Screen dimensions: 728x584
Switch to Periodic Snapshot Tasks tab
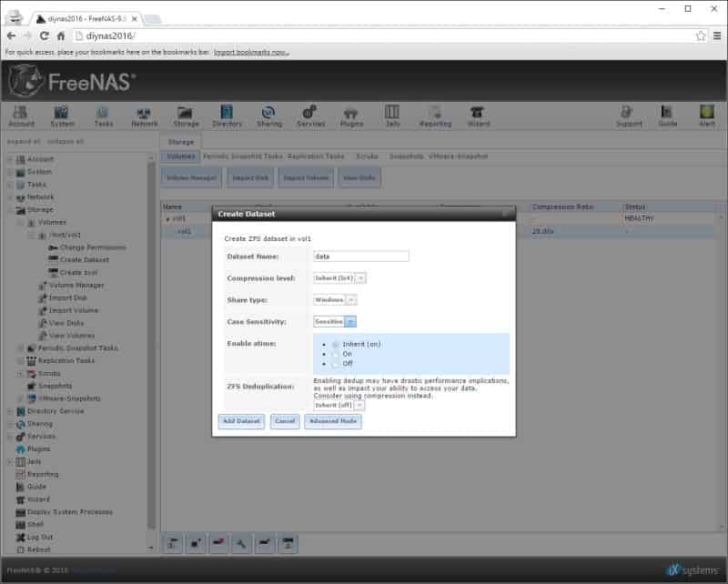(x=243, y=156)
